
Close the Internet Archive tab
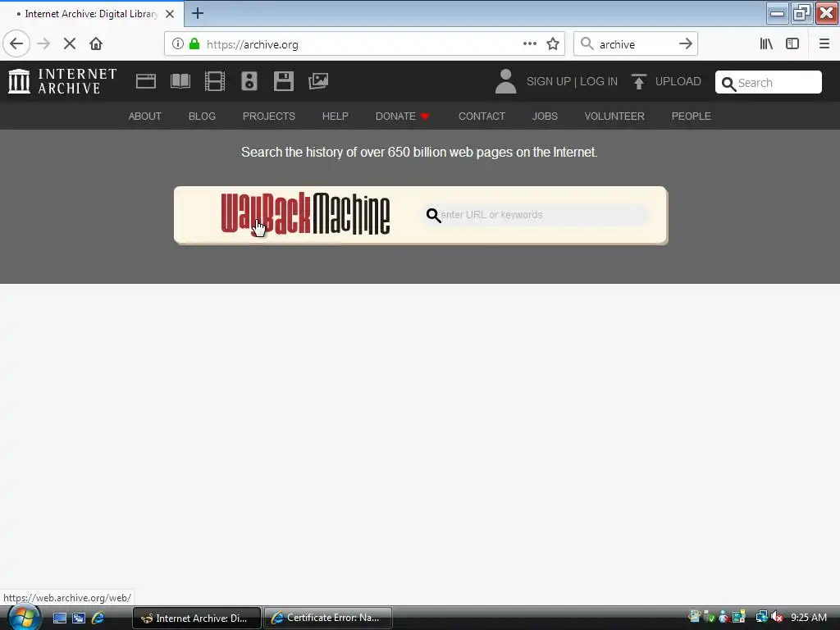170,14
